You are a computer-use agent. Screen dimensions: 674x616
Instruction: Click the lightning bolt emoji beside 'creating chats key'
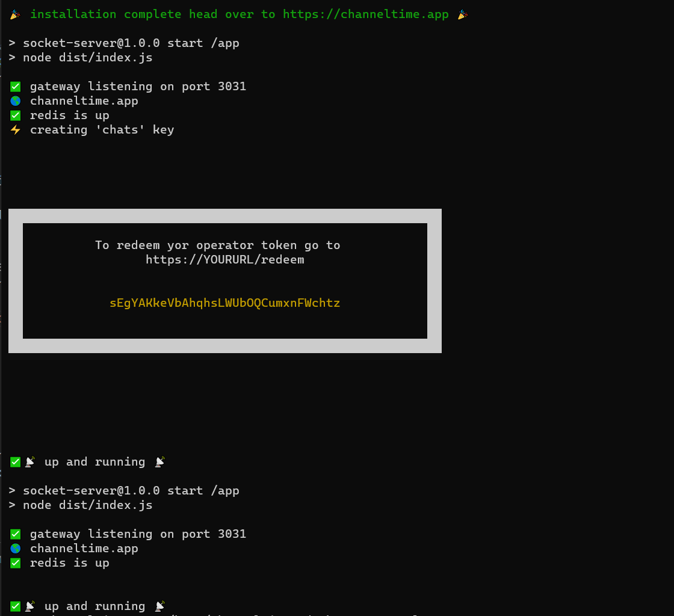click(16, 130)
